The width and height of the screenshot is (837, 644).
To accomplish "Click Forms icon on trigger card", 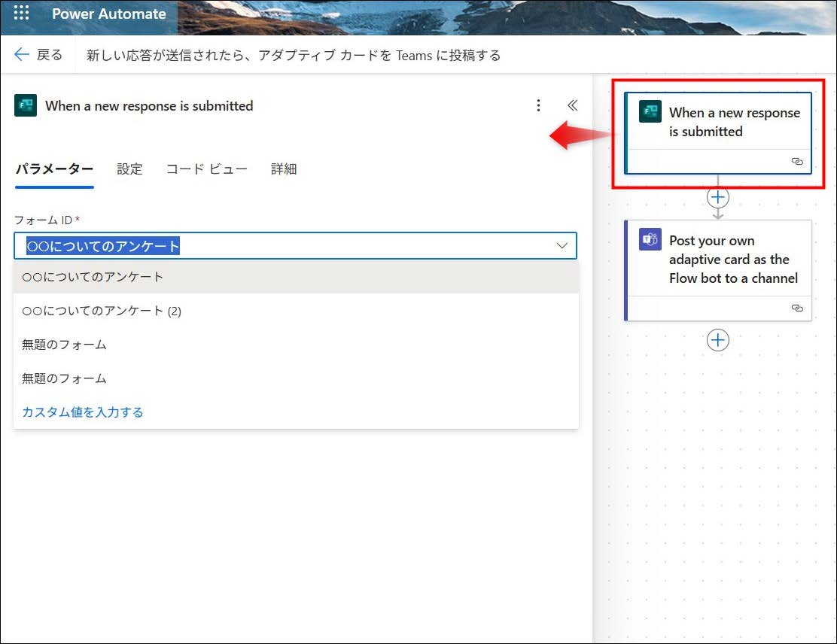I will pos(650,111).
